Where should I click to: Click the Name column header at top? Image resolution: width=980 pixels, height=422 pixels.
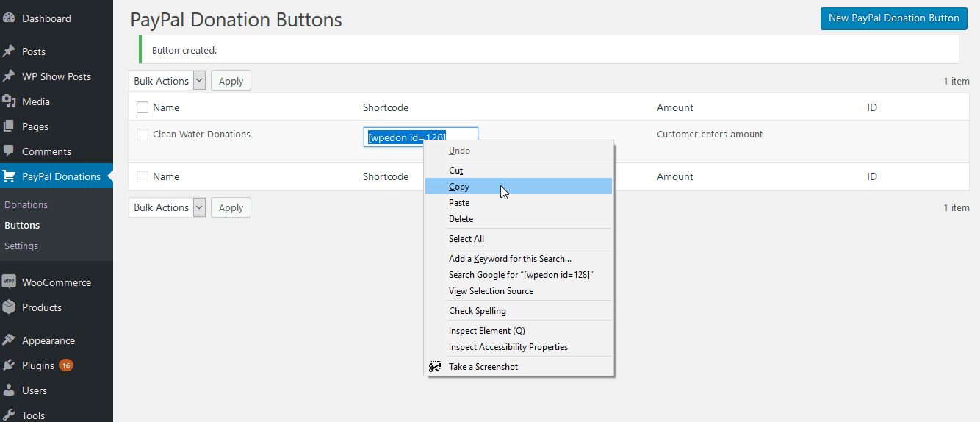[x=166, y=108]
